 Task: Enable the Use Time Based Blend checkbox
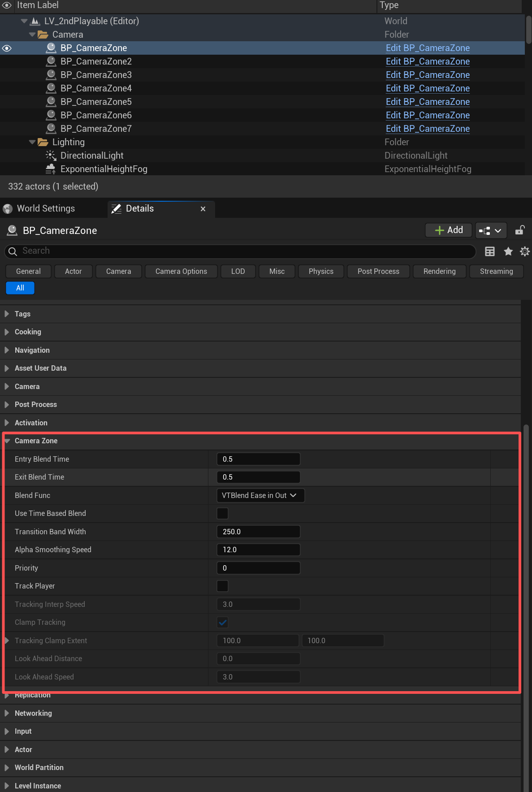pos(222,514)
